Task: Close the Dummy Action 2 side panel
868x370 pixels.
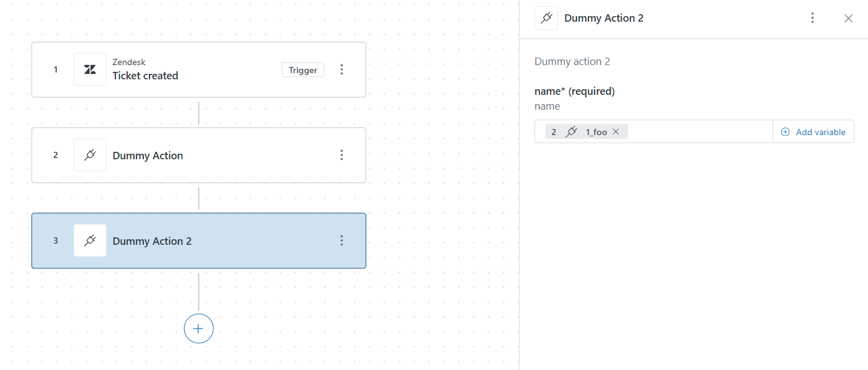Action: click(848, 18)
